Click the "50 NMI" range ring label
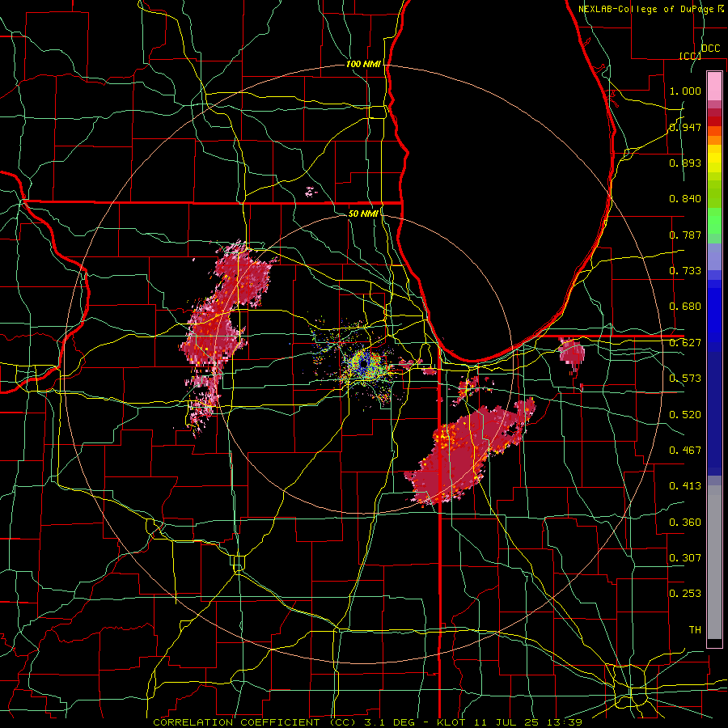This screenshot has width=728, height=728. (362, 214)
